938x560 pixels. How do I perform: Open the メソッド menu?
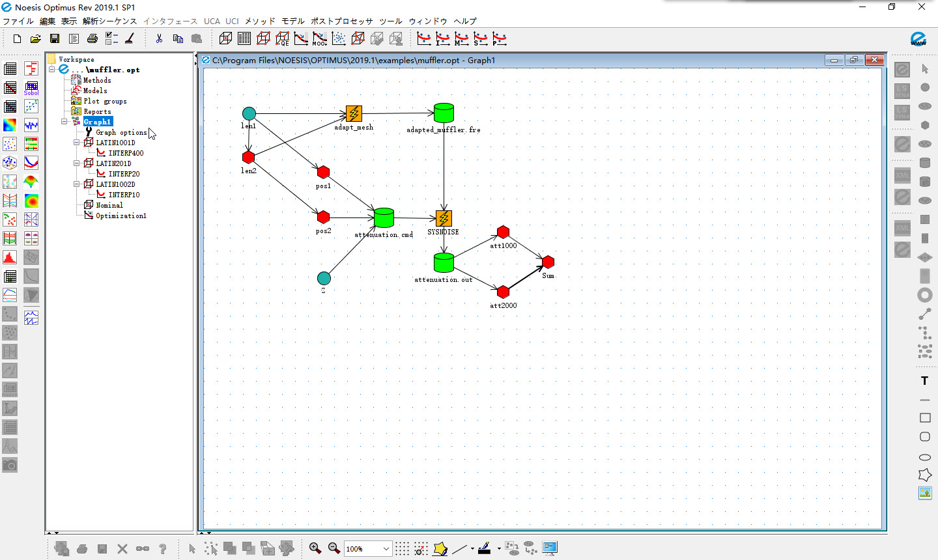[260, 21]
